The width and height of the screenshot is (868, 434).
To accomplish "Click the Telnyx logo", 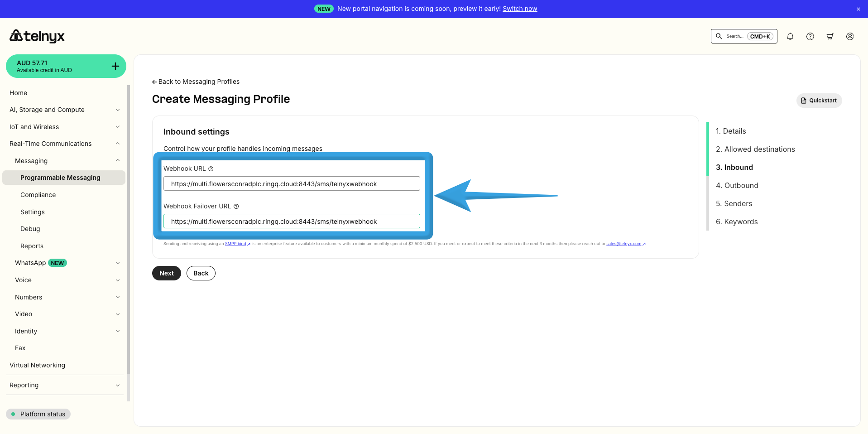I will pyautogui.click(x=36, y=36).
